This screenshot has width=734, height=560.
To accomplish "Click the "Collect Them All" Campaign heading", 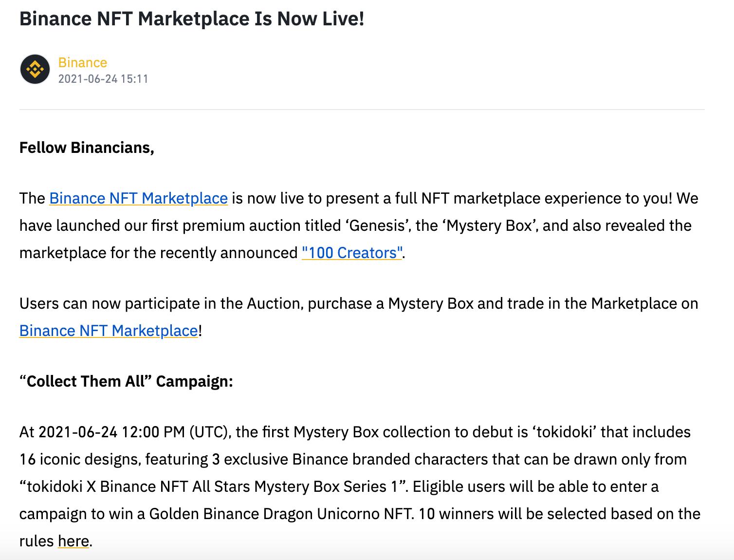I will pyautogui.click(x=126, y=381).
